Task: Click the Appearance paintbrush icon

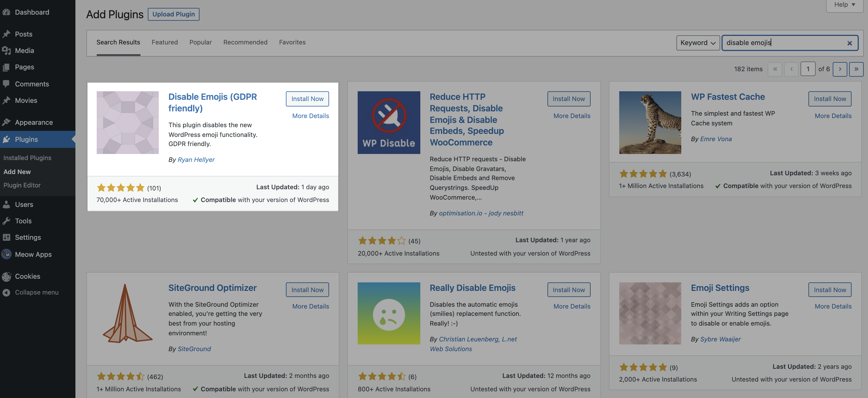Action: [x=6, y=122]
